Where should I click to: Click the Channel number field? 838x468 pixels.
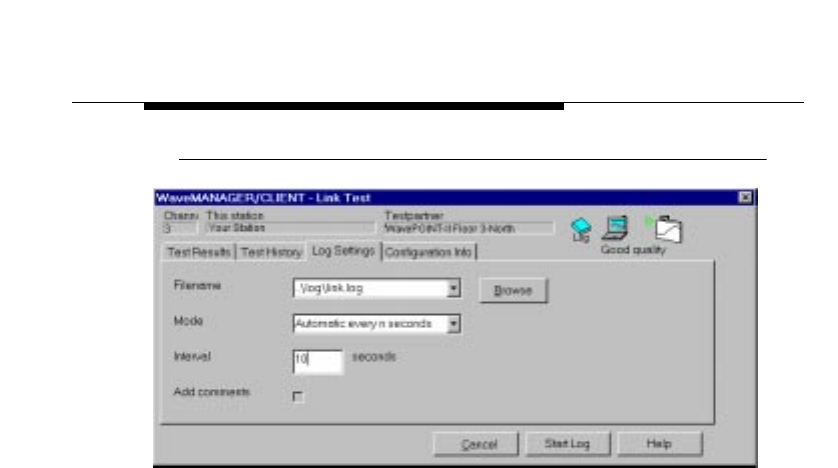[179, 228]
